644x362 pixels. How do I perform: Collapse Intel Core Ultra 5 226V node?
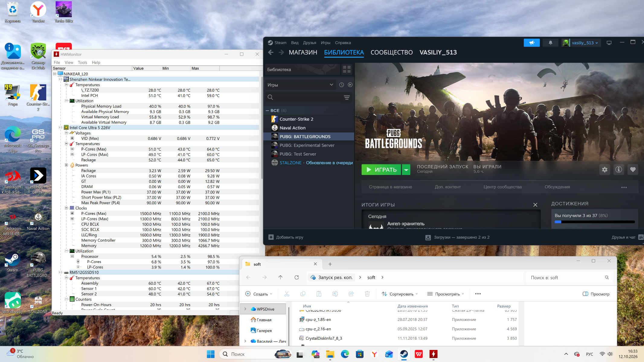click(x=60, y=128)
